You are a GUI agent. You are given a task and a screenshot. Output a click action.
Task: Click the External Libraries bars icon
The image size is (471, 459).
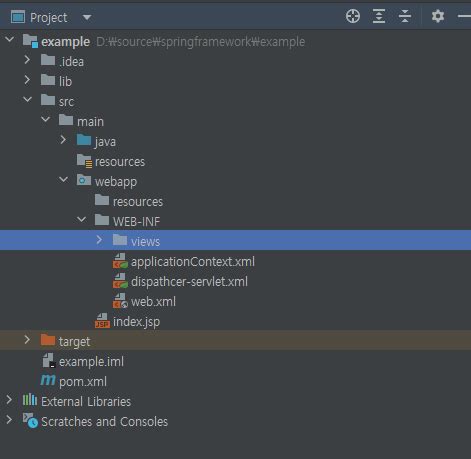tap(30, 399)
